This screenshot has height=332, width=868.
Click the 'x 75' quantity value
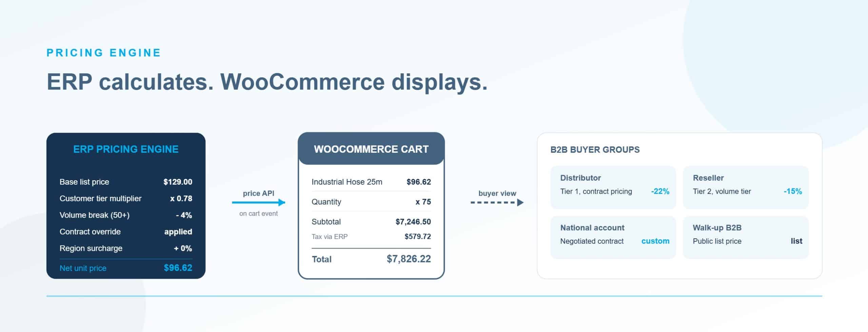pyautogui.click(x=423, y=202)
